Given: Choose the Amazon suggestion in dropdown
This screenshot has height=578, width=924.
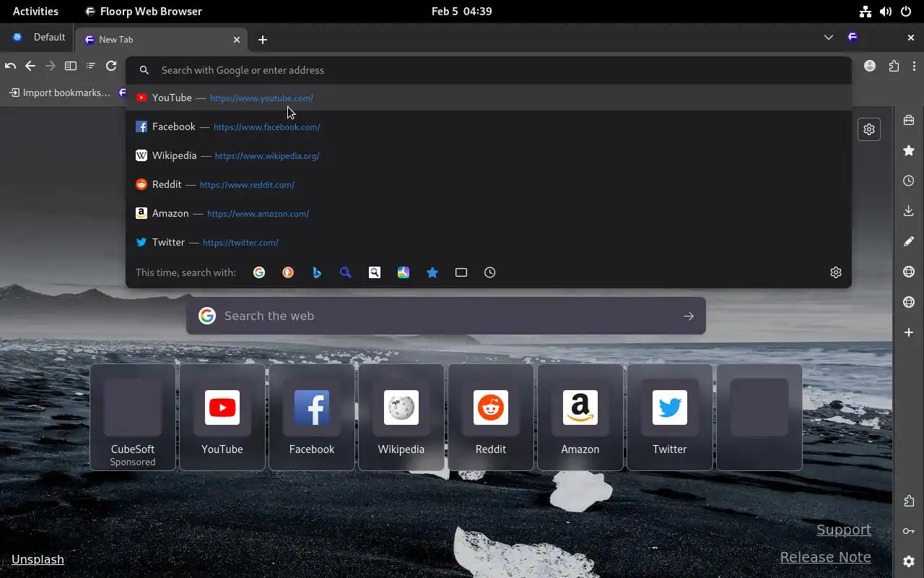Looking at the screenshot, I should click(x=489, y=213).
